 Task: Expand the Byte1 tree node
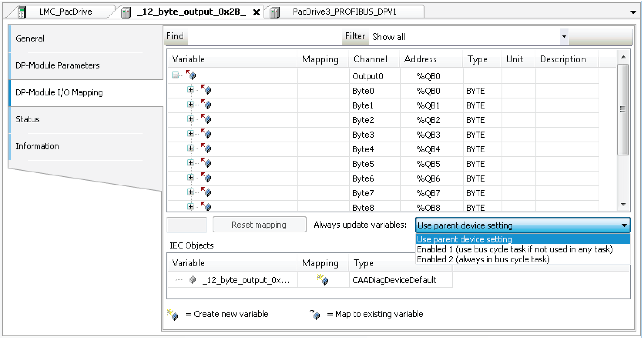point(191,105)
